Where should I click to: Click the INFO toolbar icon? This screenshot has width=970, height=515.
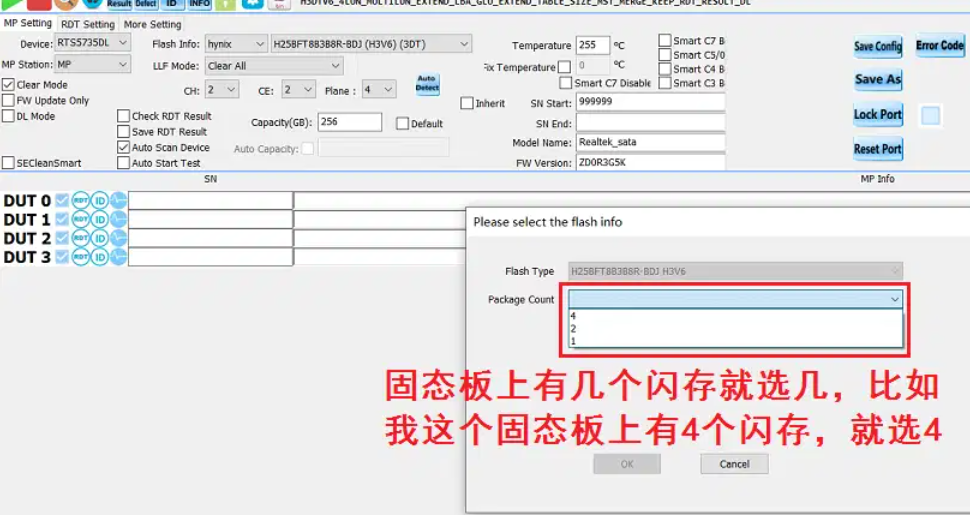point(199,4)
